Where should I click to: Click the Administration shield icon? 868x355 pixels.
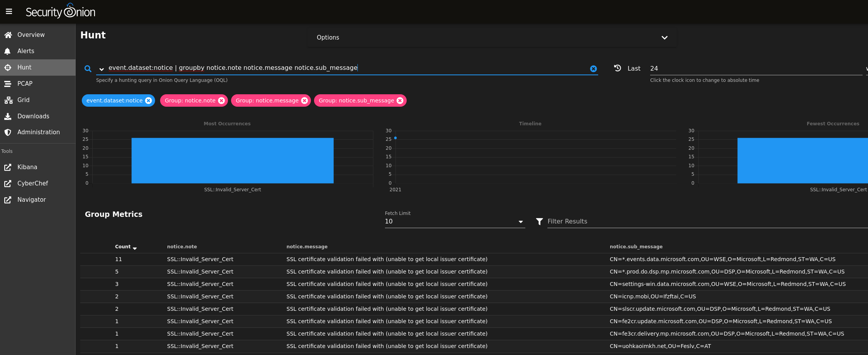(x=8, y=132)
